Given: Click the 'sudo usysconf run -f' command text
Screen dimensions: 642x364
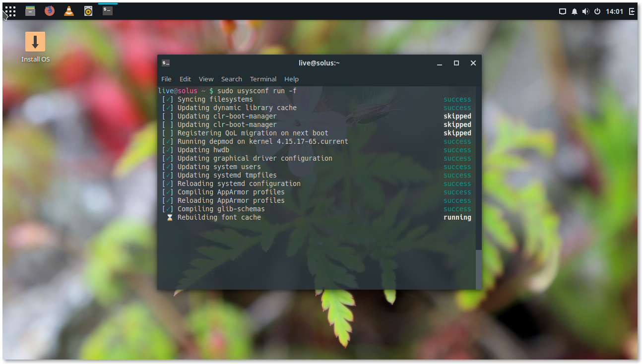Looking at the screenshot, I should coord(257,91).
